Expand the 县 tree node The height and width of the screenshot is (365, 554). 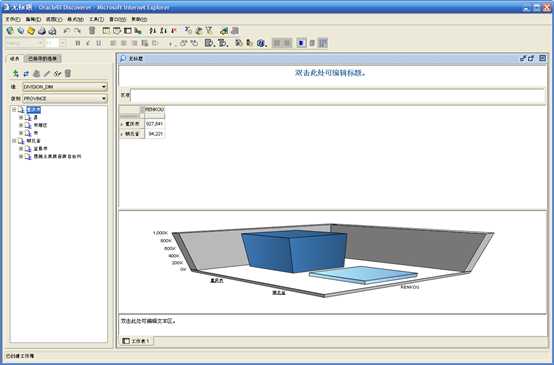[21, 118]
